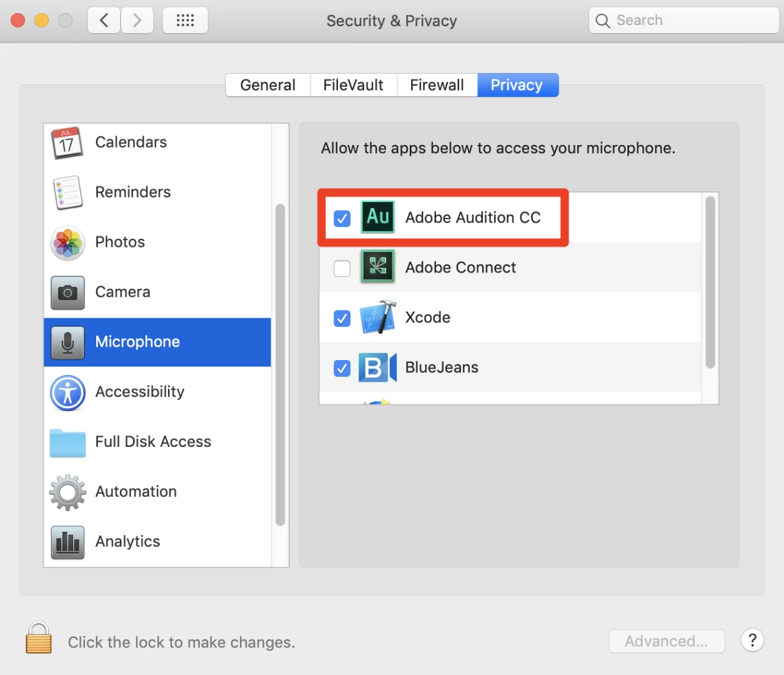Viewport: 784px width, 675px height.
Task: Enable microphone access for Adobe Connect
Action: (342, 268)
